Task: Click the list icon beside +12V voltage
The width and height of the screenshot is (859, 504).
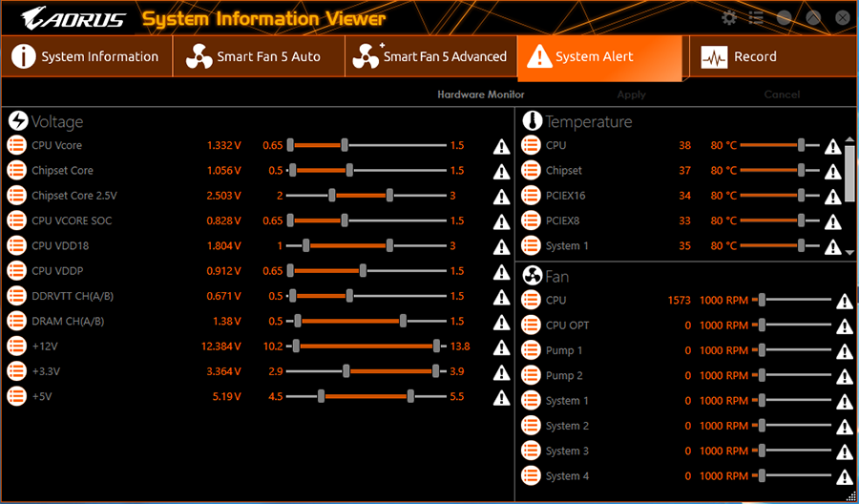Action: pyautogui.click(x=17, y=346)
